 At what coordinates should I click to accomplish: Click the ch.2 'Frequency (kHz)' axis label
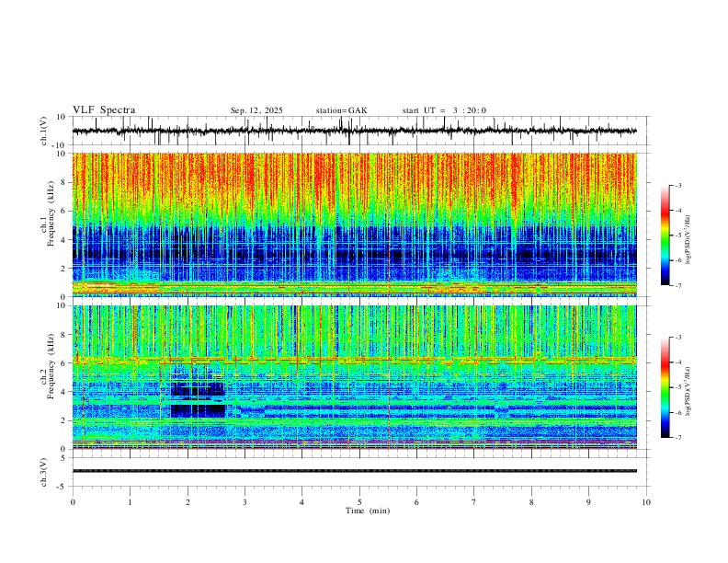(x=51, y=366)
